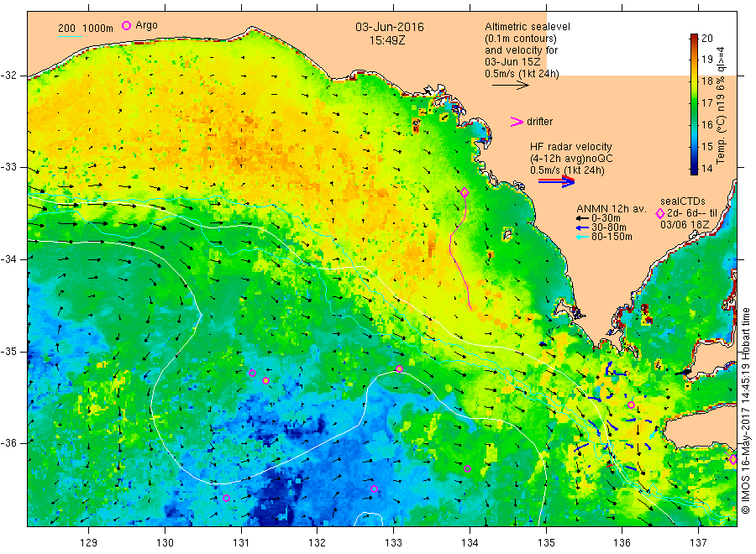Click the latitude label -32
Screen dimensions: 756x554
click(x=8, y=76)
